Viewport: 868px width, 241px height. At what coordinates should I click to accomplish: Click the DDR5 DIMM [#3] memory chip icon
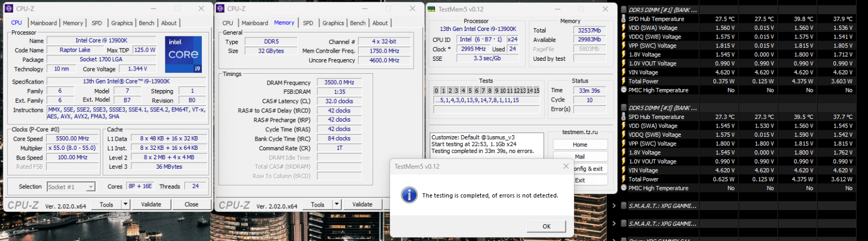624,108
